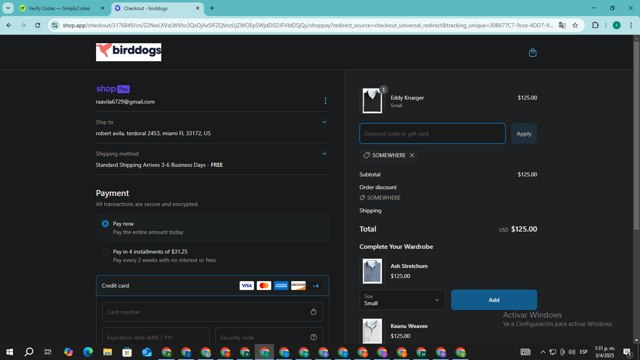Open Chrome profile avatar
The image size is (640, 360).
click(x=616, y=25)
